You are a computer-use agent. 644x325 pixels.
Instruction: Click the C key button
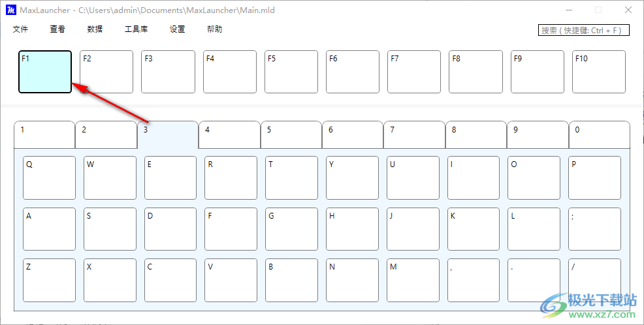point(170,280)
